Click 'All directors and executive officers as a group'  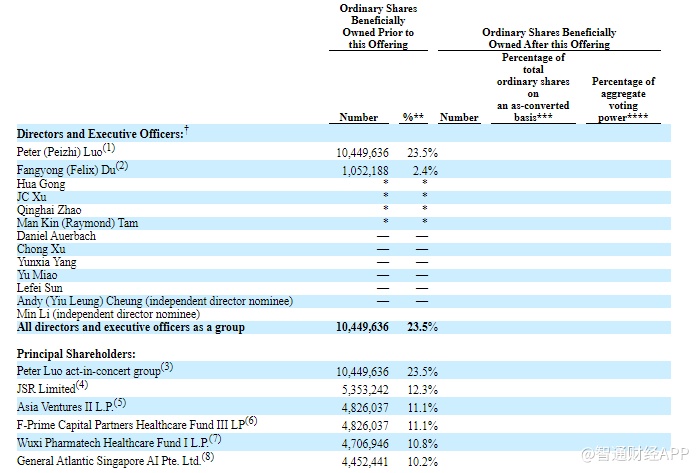[x=131, y=327]
